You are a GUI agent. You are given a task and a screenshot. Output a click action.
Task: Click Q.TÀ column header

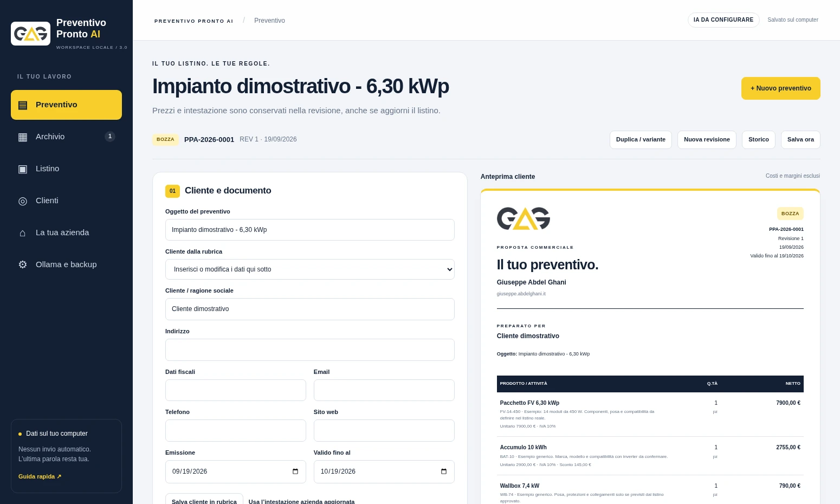click(x=712, y=384)
